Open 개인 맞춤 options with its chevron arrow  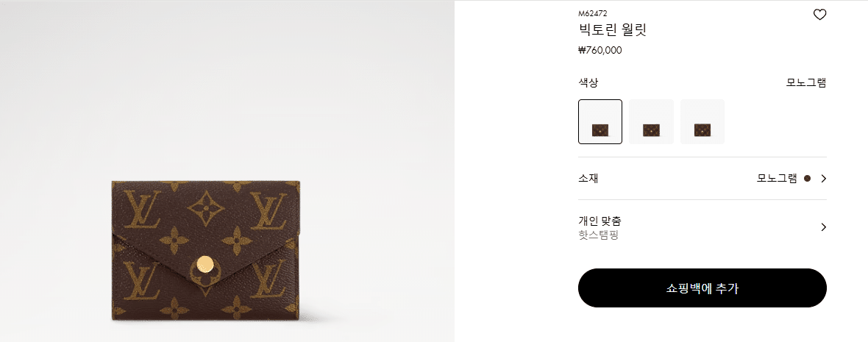pyautogui.click(x=824, y=227)
